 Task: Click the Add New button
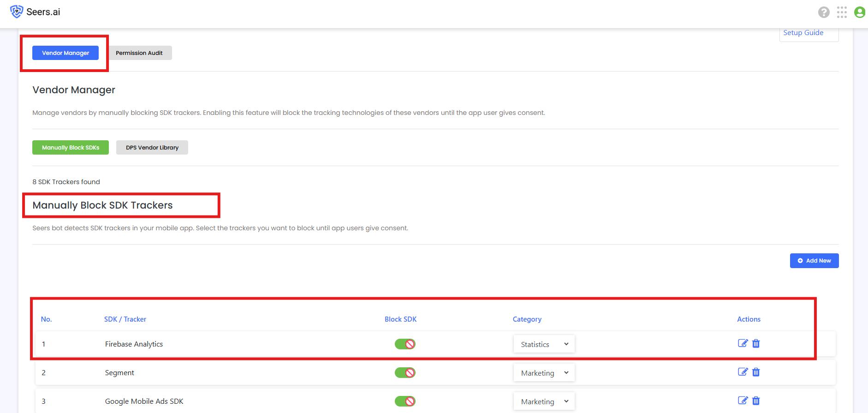point(814,261)
